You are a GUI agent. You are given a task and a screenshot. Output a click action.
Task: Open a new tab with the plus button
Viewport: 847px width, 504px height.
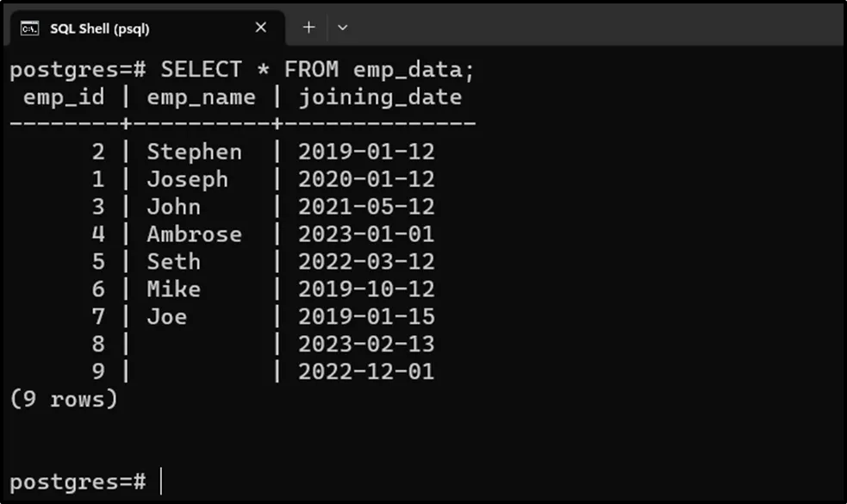(x=308, y=28)
